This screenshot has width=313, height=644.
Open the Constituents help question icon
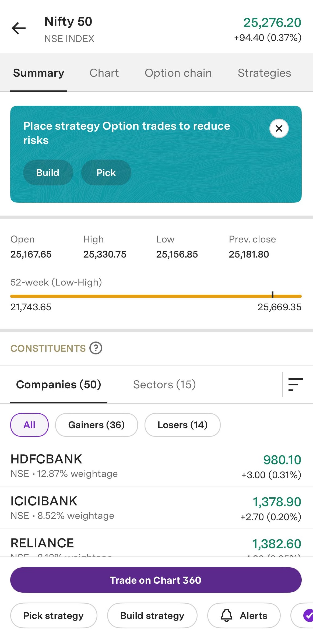pyautogui.click(x=96, y=348)
